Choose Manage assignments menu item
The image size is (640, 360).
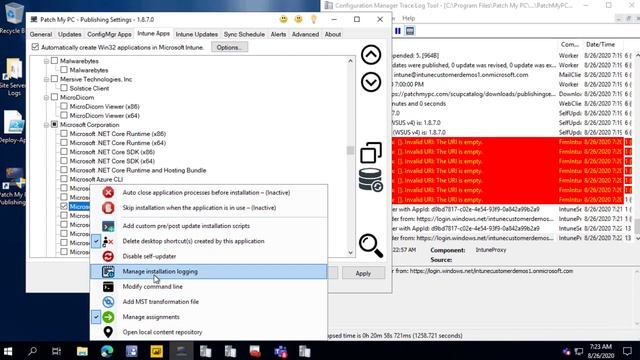tap(208, 317)
